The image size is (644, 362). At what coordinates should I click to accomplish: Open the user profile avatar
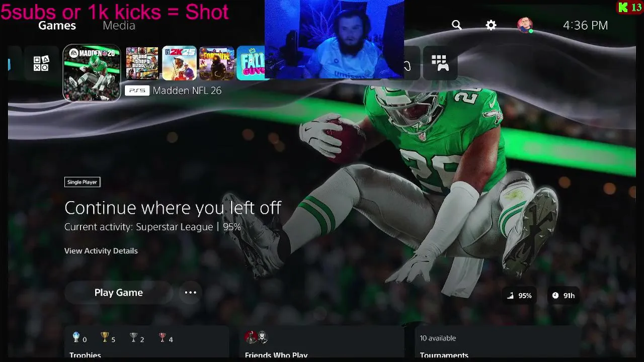(525, 25)
